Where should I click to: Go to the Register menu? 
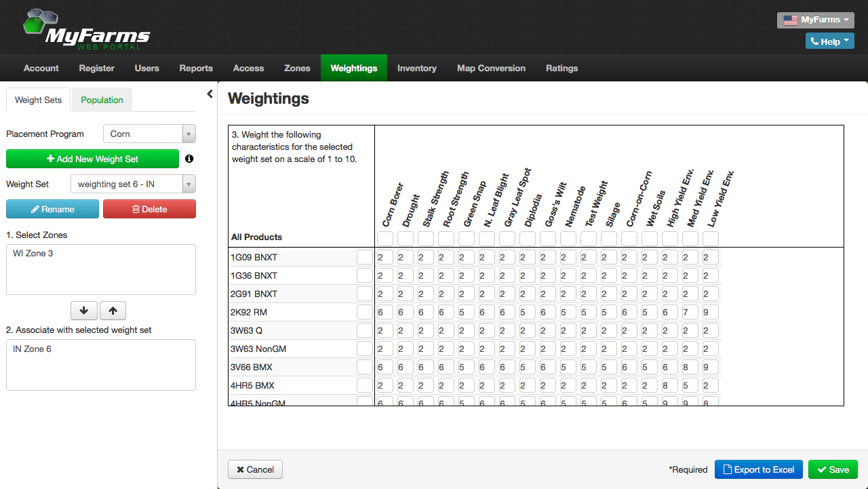(97, 68)
